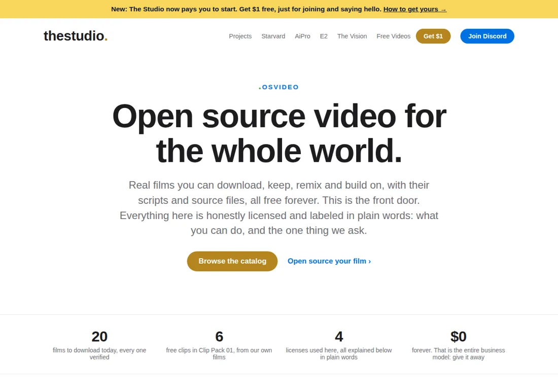
Task: Click the Join Discord button
Action: [x=487, y=37]
